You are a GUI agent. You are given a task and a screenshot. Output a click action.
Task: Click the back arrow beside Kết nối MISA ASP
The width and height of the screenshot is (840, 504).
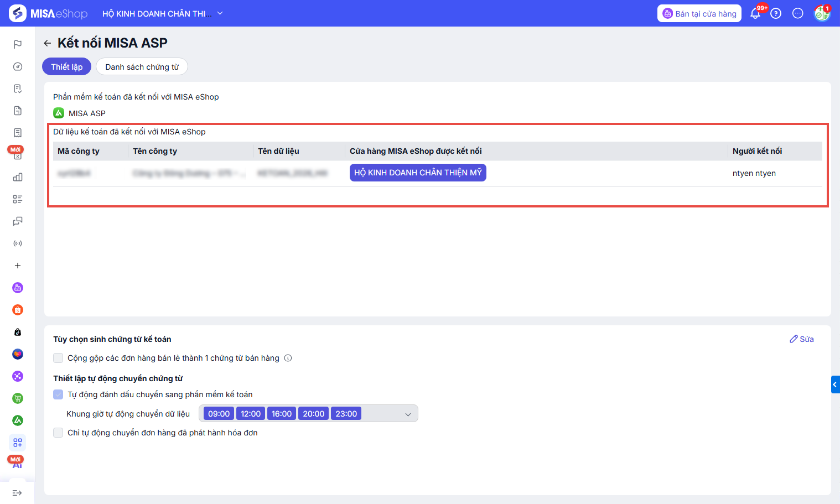(48, 43)
